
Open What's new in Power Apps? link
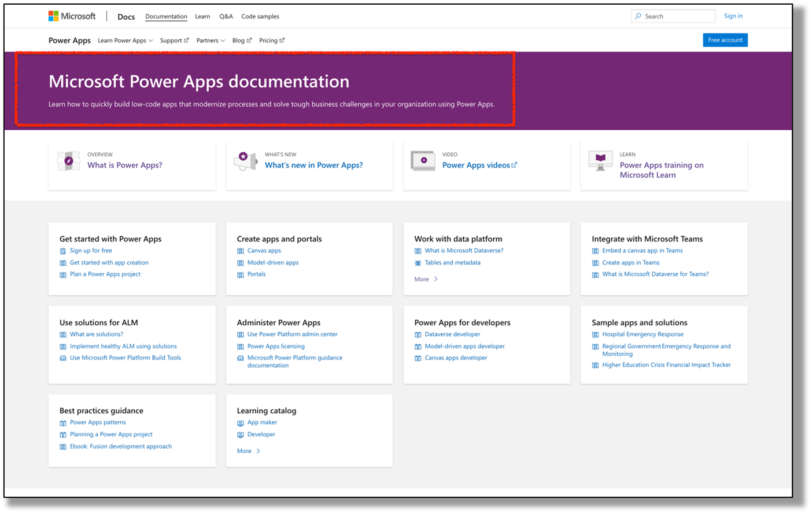[314, 165]
